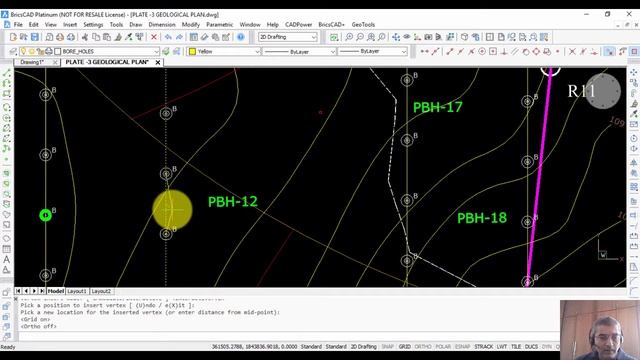
Task: Click the first layout navigation arrow
Action: tap(18, 291)
